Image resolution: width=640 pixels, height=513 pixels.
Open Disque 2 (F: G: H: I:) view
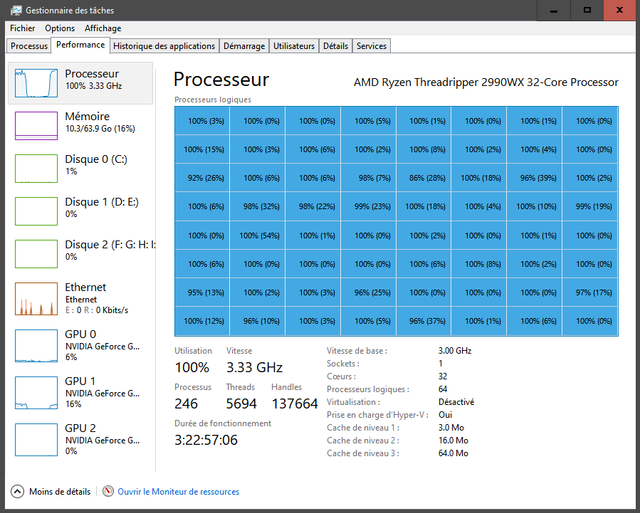(x=80, y=254)
